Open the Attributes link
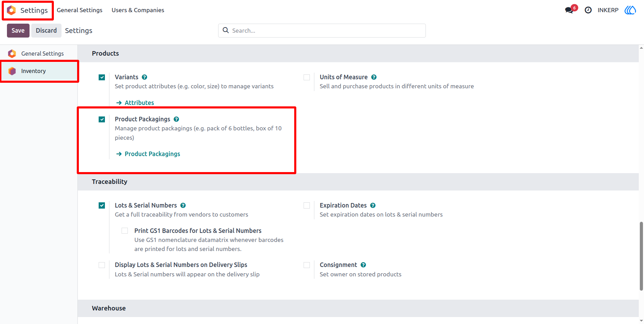This screenshot has height=324, width=644. click(135, 103)
